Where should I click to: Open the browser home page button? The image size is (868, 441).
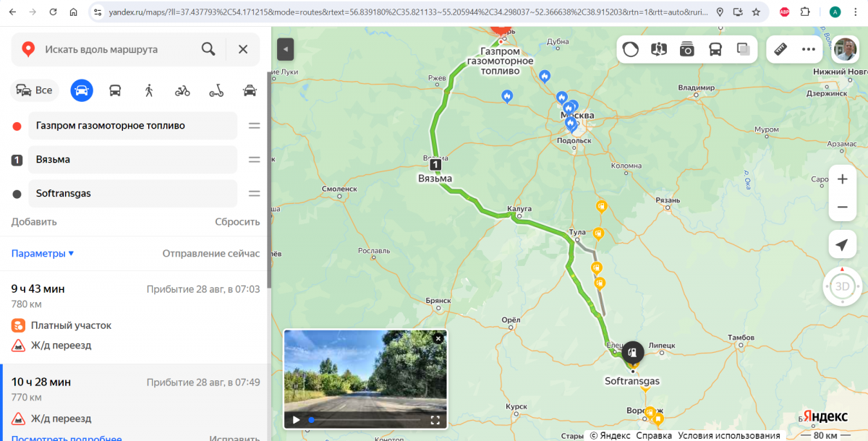coord(73,12)
